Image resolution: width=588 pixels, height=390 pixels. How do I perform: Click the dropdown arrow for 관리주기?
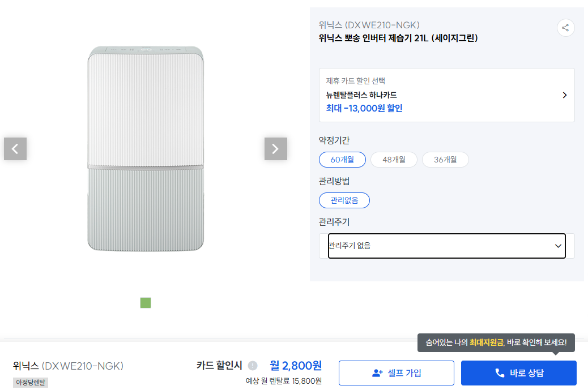(x=558, y=246)
